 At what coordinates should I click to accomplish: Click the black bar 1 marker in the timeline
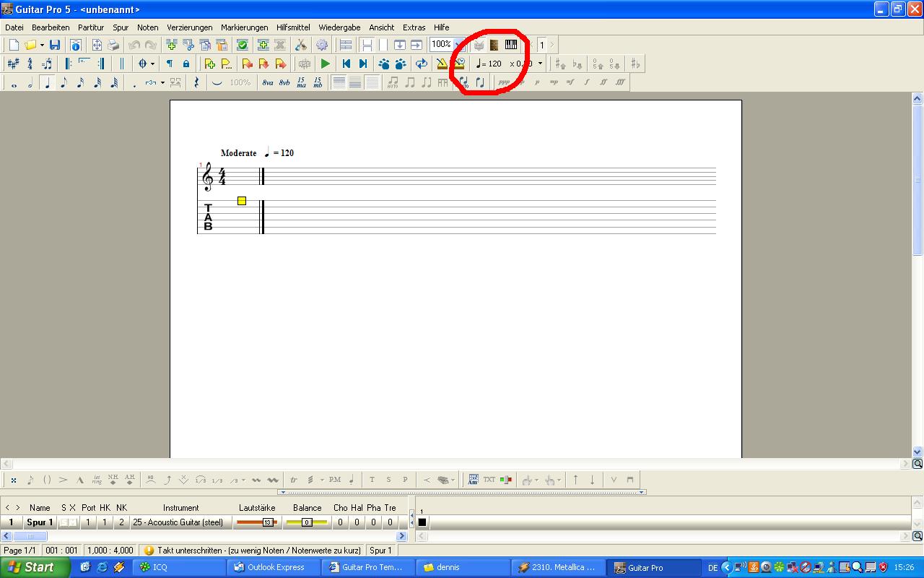pyautogui.click(x=422, y=522)
